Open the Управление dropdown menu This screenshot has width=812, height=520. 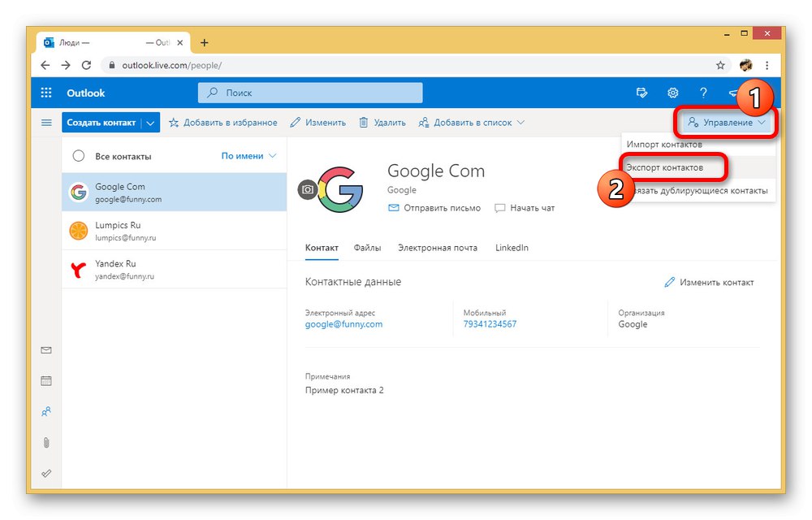point(725,122)
